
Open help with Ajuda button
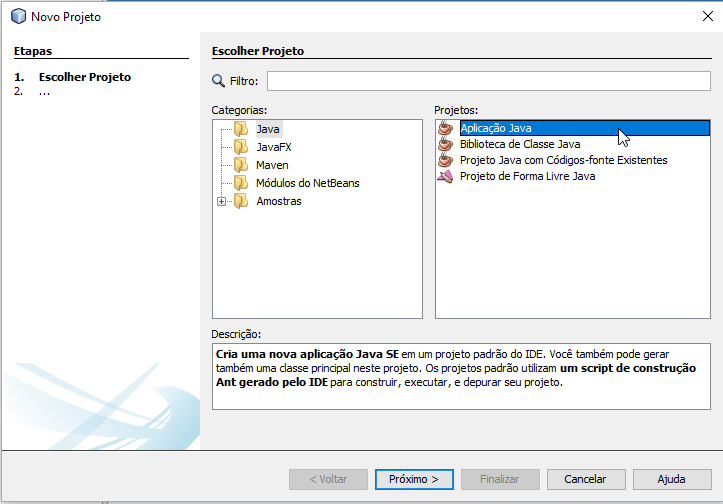pos(671,479)
